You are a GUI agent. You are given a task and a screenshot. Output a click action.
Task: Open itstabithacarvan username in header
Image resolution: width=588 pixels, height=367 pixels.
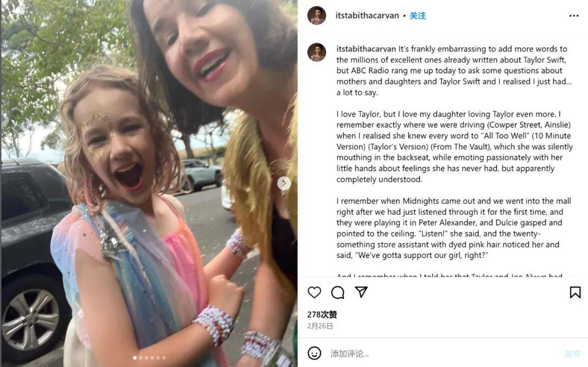click(367, 16)
